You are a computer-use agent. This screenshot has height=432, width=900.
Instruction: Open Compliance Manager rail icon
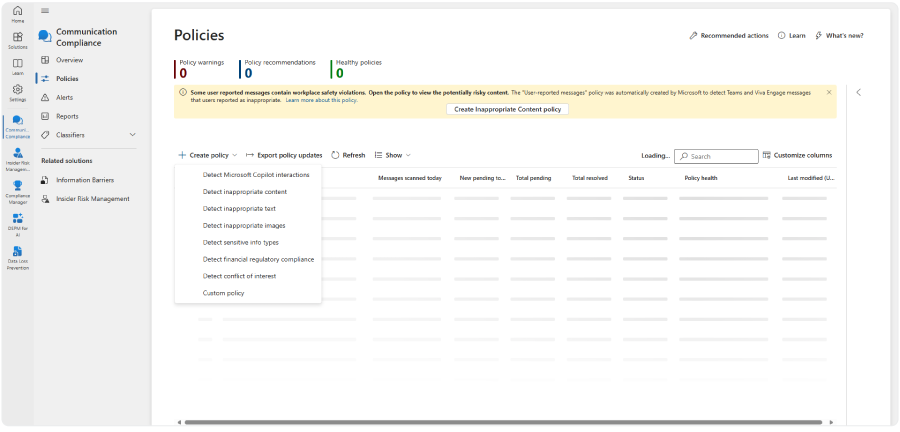click(18, 192)
